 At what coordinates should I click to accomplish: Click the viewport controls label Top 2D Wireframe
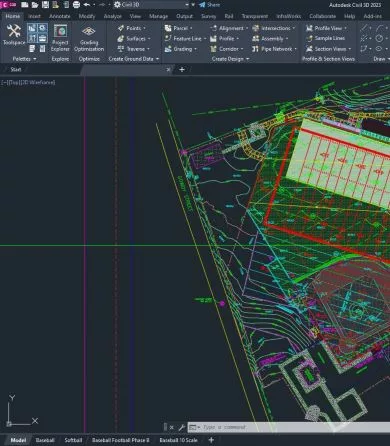[x=28, y=82]
